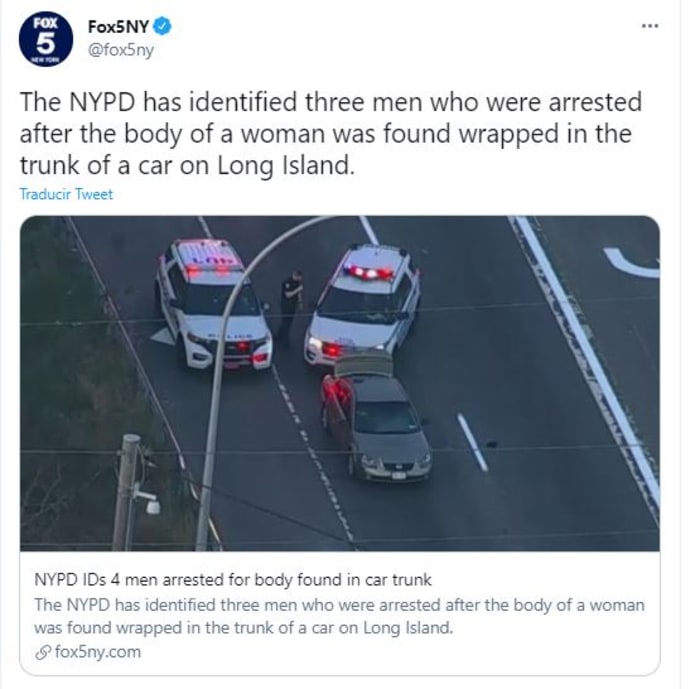The width and height of the screenshot is (700, 689).
Task: Open the aerial police scene image
Action: 340,383
